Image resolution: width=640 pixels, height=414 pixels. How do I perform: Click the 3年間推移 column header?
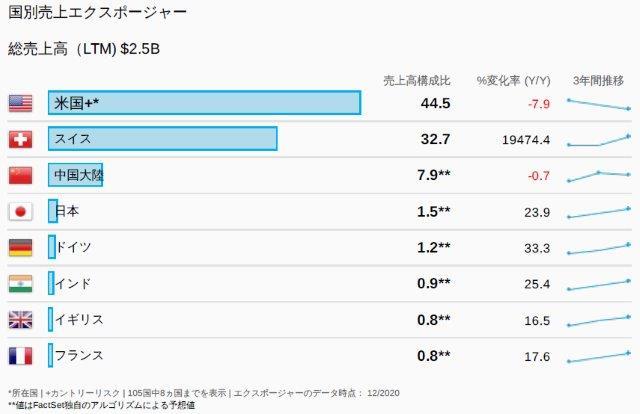click(x=598, y=79)
